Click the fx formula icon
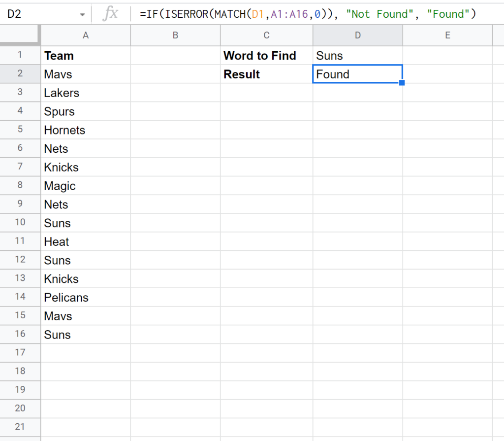The height and width of the screenshot is (441, 504). point(111,14)
